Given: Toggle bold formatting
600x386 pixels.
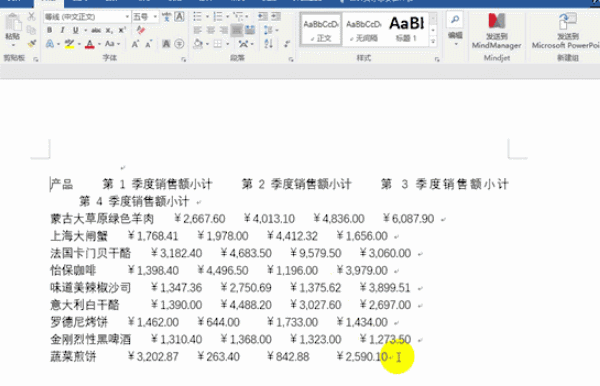Looking at the screenshot, I should tap(49, 30).
